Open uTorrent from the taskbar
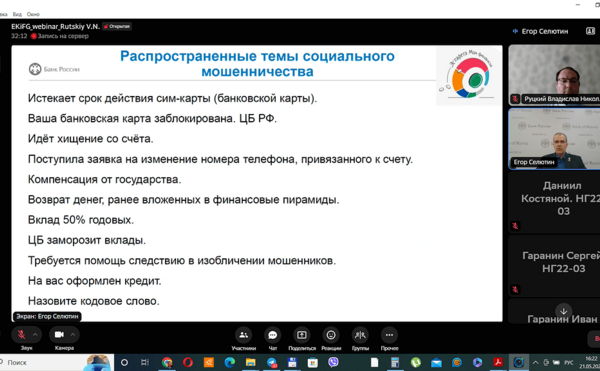Image resolution: width=600 pixels, height=371 pixels. tap(416, 362)
